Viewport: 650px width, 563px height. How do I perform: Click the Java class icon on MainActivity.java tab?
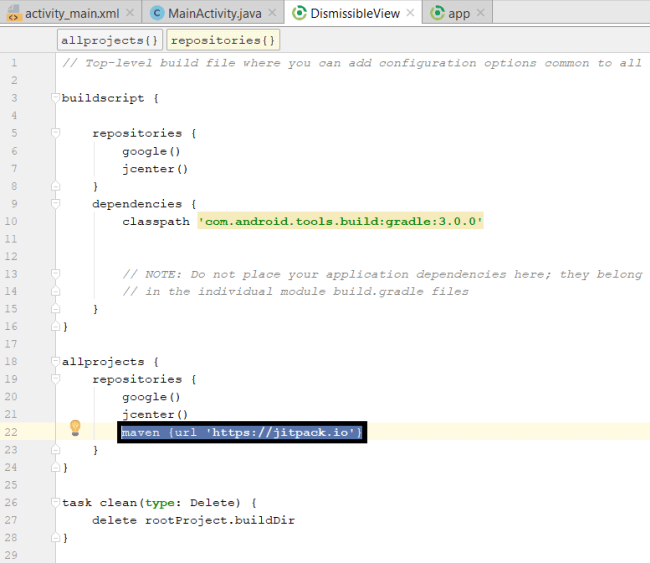point(157,13)
